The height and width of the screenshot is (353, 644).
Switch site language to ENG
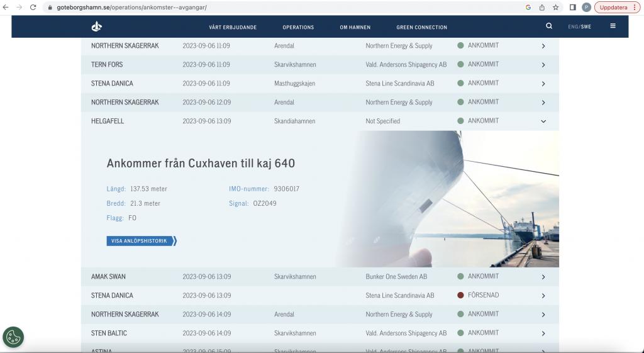[573, 27]
